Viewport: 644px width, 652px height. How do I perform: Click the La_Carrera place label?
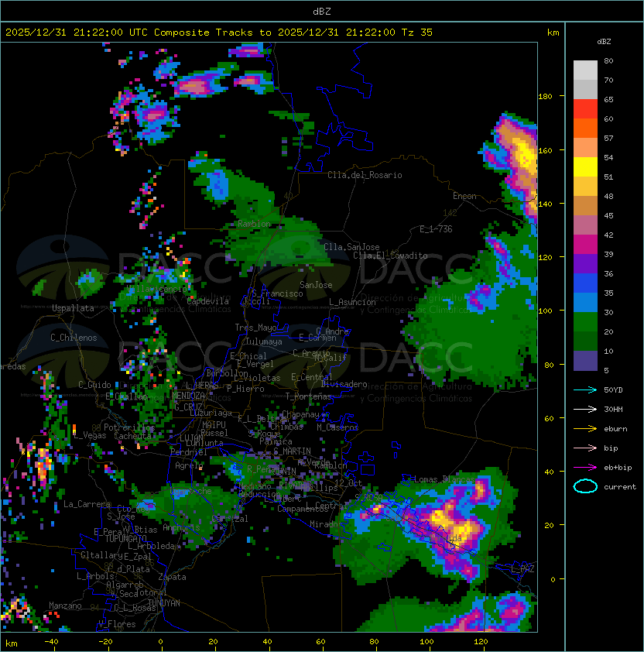87,504
